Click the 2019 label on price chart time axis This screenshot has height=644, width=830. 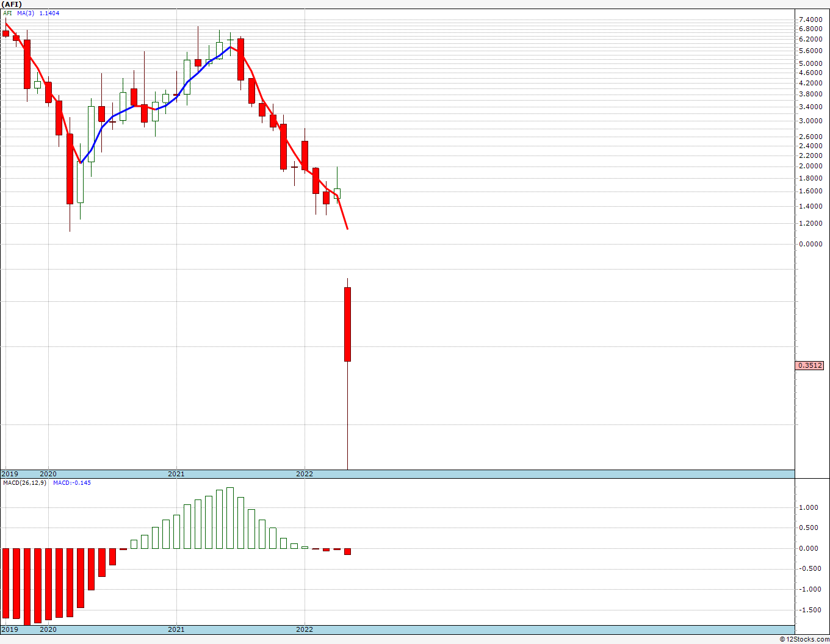coord(9,474)
